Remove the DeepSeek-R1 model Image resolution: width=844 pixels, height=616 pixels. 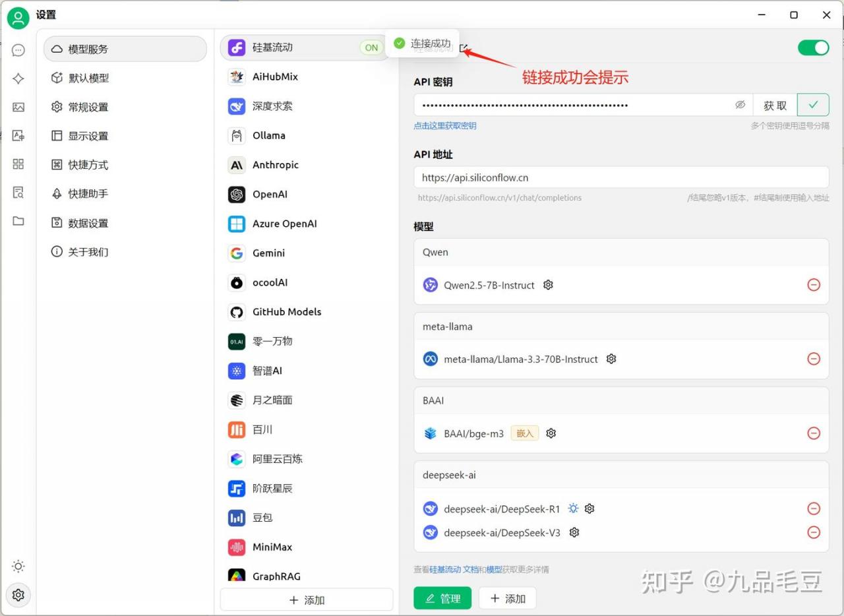point(814,508)
